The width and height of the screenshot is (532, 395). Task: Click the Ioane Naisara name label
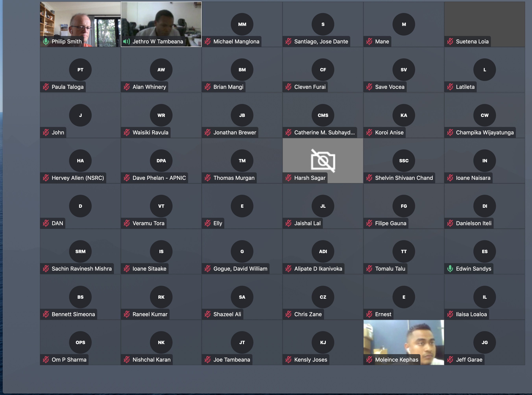473,178
